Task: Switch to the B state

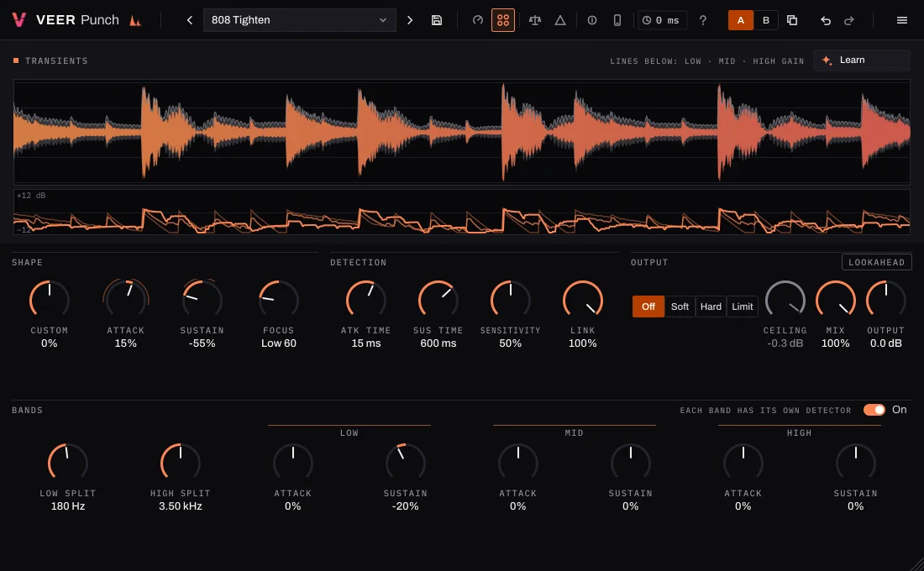Action: click(766, 20)
